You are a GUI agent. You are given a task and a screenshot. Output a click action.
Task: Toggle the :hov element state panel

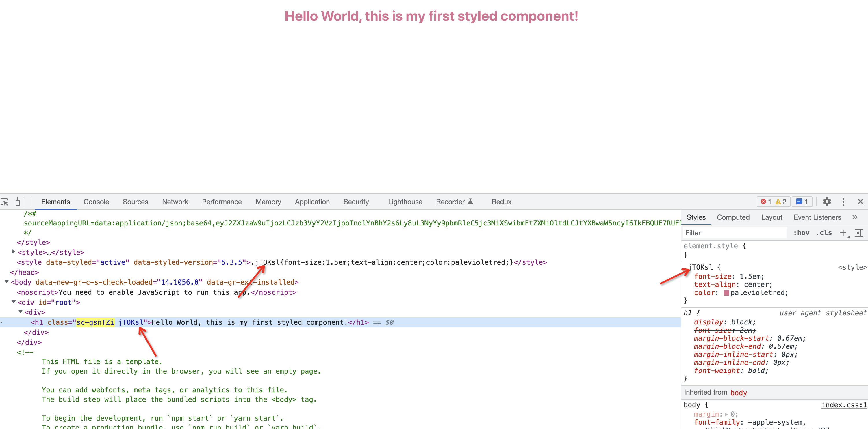(x=801, y=233)
